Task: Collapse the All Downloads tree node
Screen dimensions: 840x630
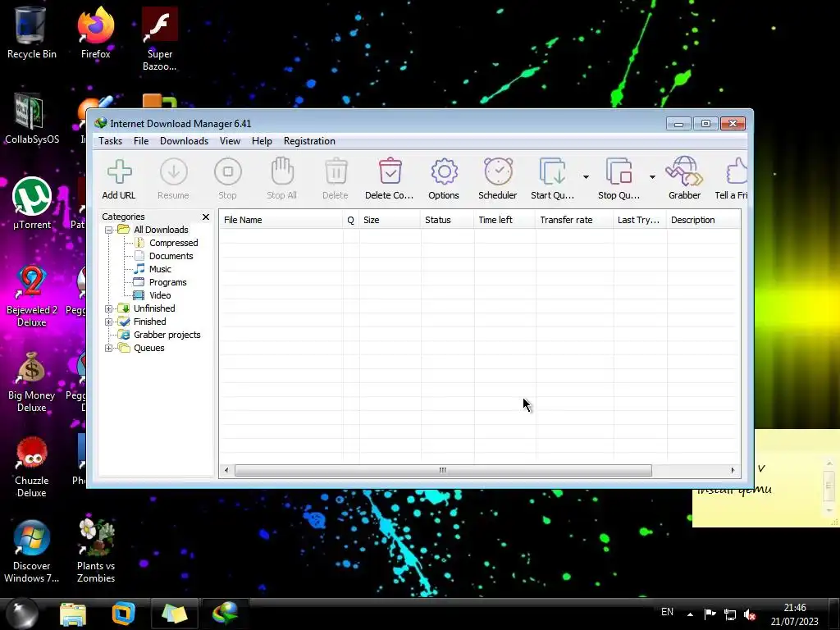Action: 109,230
